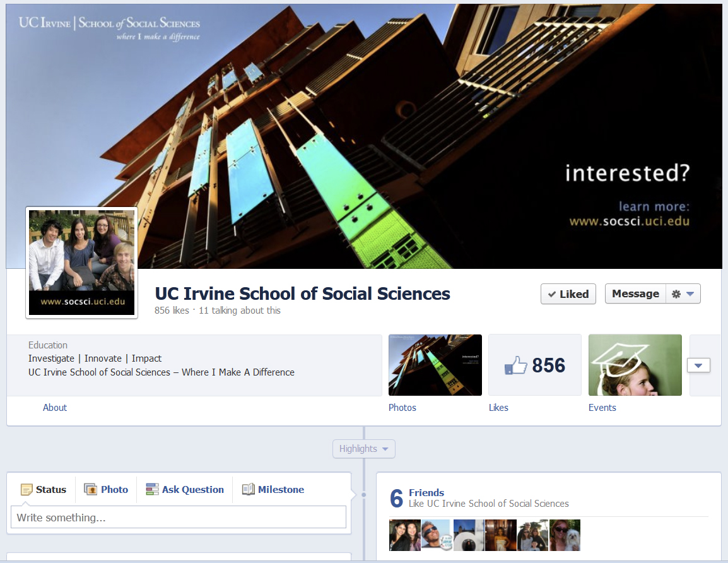Click the '11 talking about this' text
Viewport: 728px width, 563px height.
(x=240, y=311)
